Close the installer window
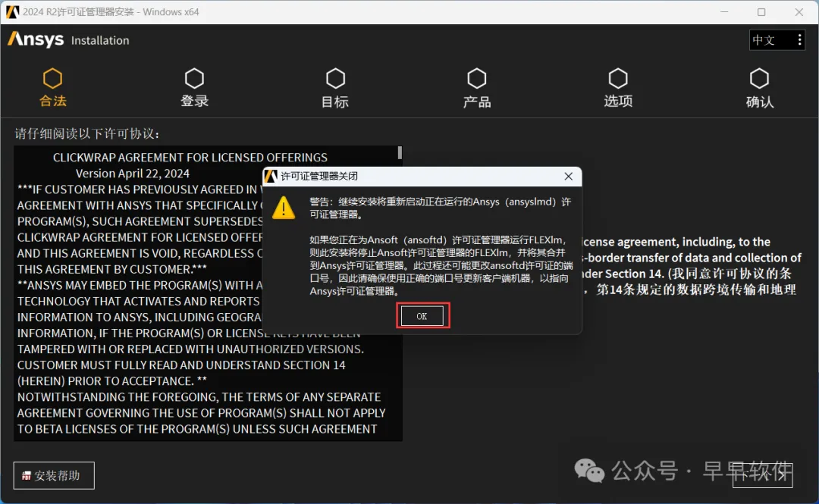 799,11
